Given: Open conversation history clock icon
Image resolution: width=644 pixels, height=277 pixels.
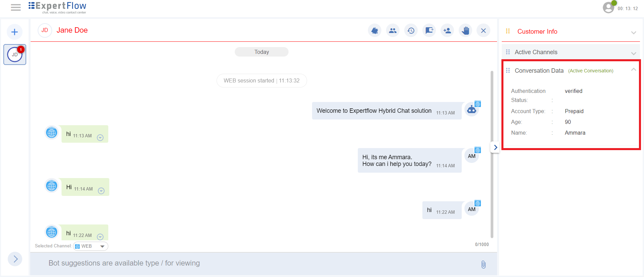Looking at the screenshot, I should pyautogui.click(x=411, y=31).
